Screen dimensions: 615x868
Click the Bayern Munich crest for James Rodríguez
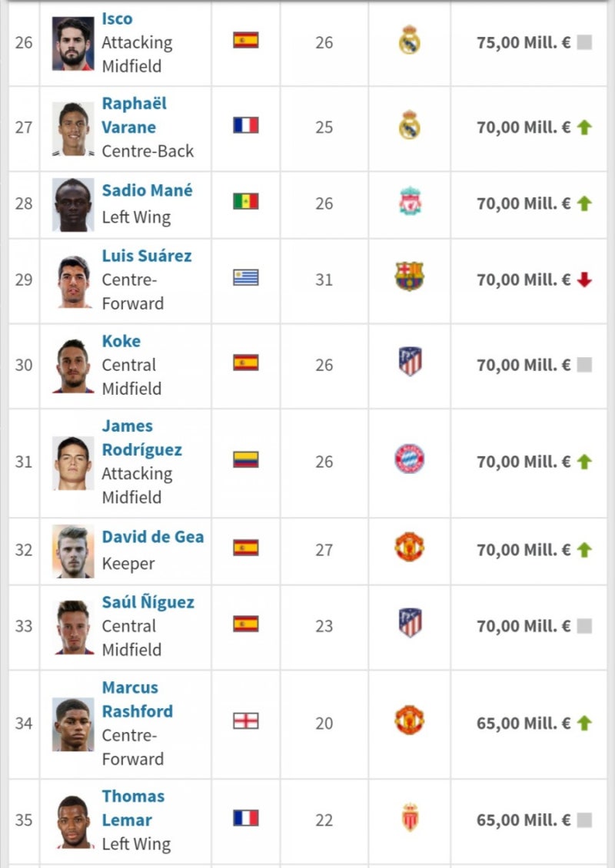tap(409, 459)
